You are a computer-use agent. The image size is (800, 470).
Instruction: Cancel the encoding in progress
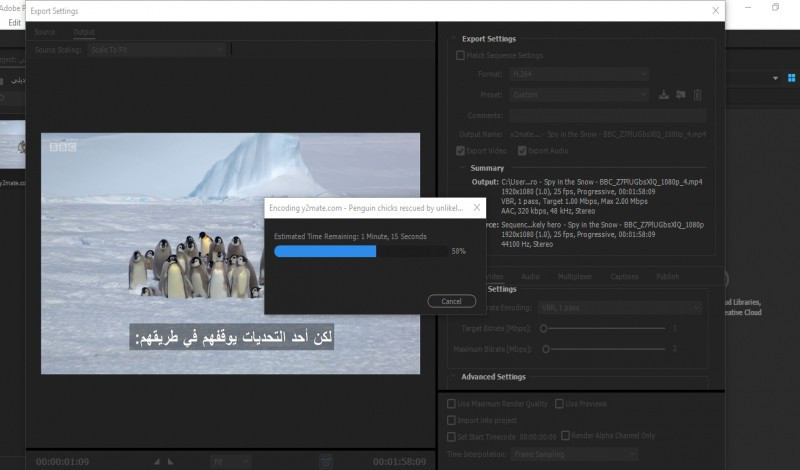pos(451,301)
